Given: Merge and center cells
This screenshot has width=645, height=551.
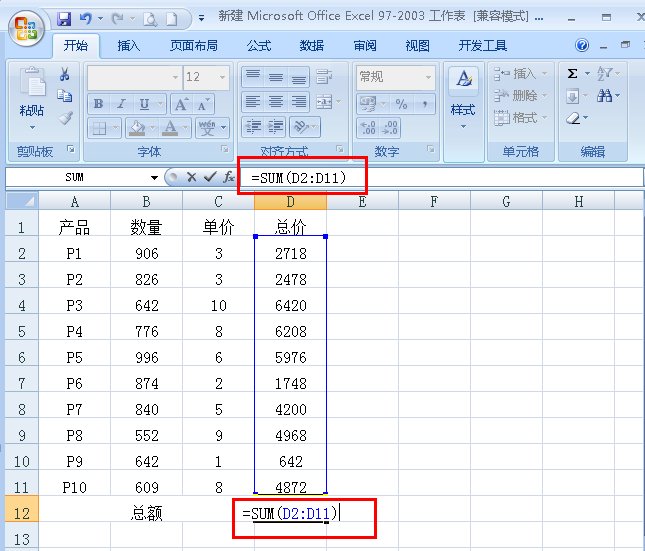Looking at the screenshot, I should tap(324, 101).
